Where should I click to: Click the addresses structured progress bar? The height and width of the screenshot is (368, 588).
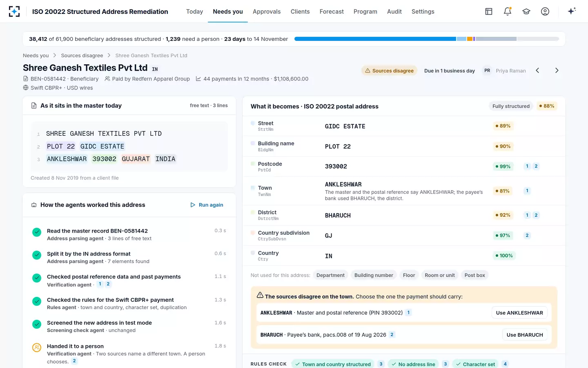click(x=427, y=39)
